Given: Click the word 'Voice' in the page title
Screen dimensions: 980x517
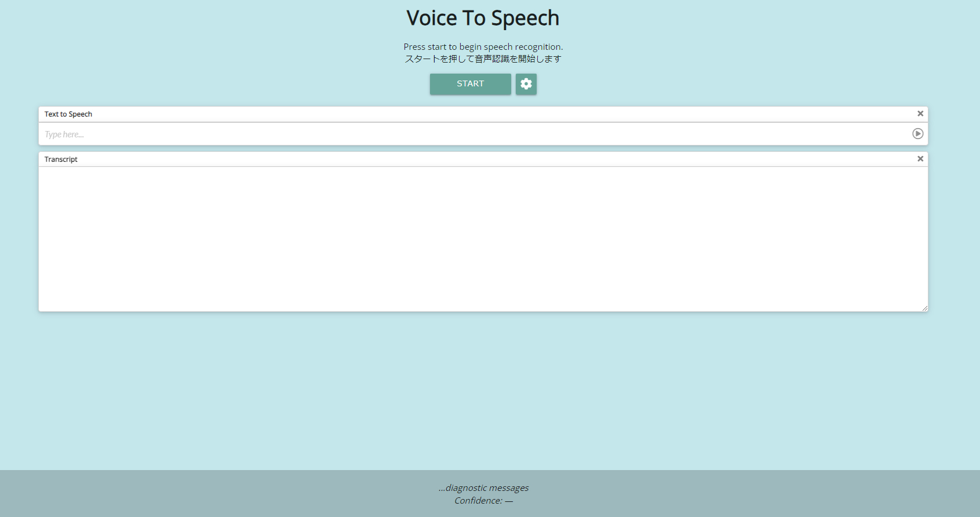Looking at the screenshot, I should 432,18.
